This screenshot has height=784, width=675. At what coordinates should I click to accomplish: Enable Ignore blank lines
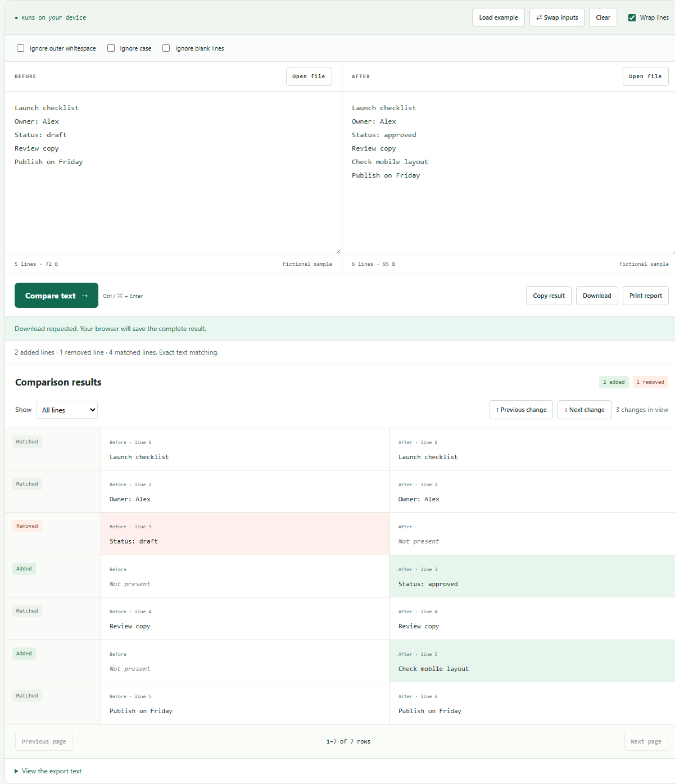(x=166, y=48)
